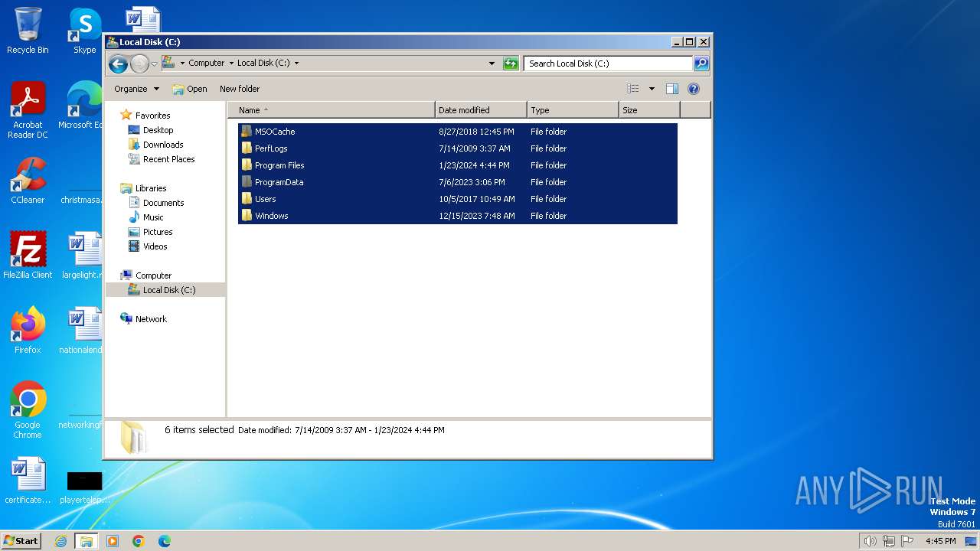Expand the Local Disk (C:) breadcrumb arrow
The image size is (980, 551).
pyautogui.click(x=296, y=64)
